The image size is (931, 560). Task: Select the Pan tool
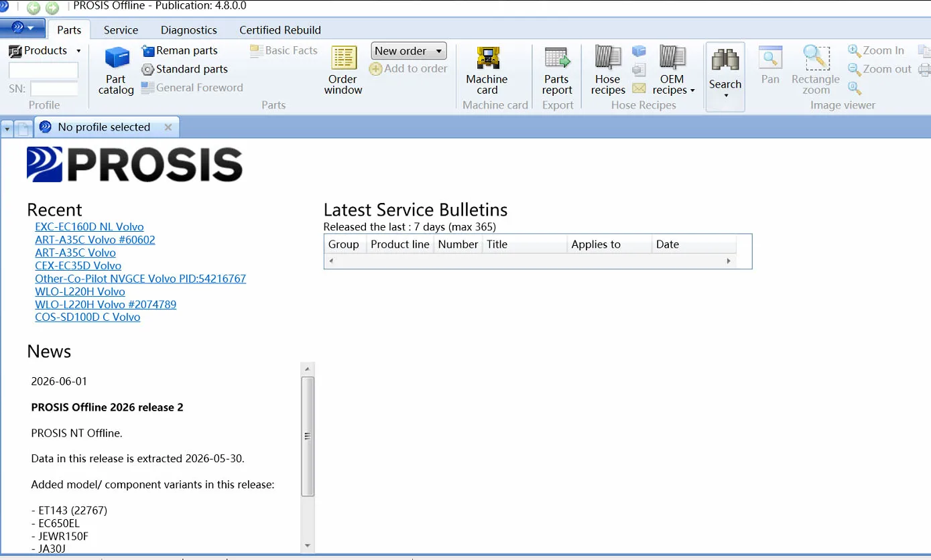pos(770,66)
